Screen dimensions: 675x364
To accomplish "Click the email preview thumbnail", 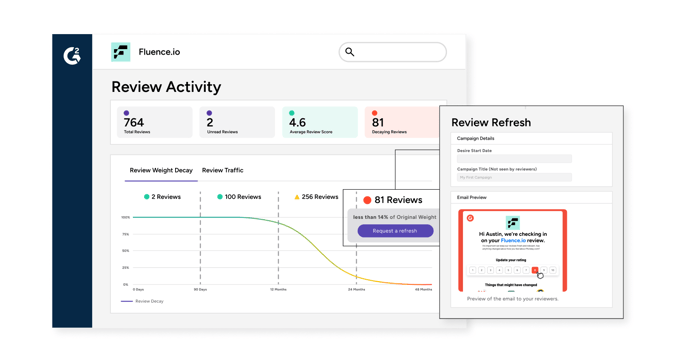I will point(513,250).
